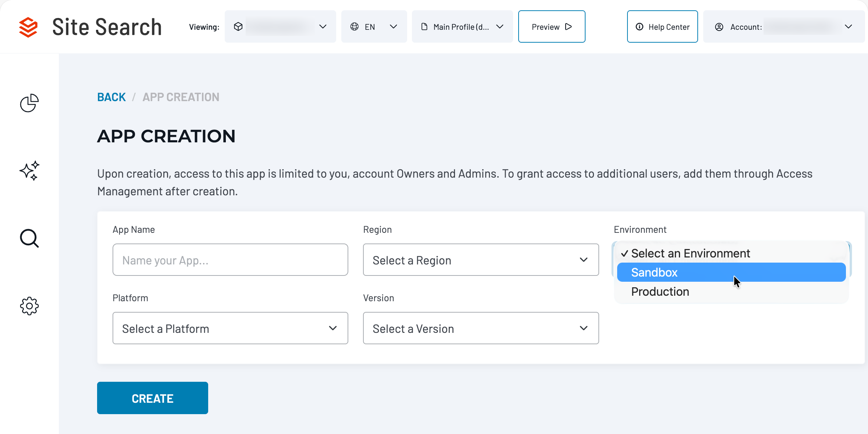
Task: Expand the EN language dropdown
Action: pos(374,26)
